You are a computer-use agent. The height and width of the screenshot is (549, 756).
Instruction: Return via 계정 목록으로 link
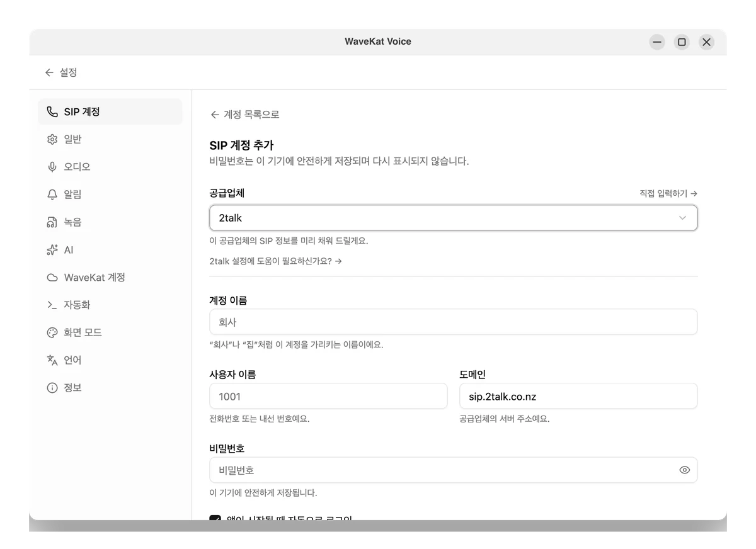[x=244, y=115]
